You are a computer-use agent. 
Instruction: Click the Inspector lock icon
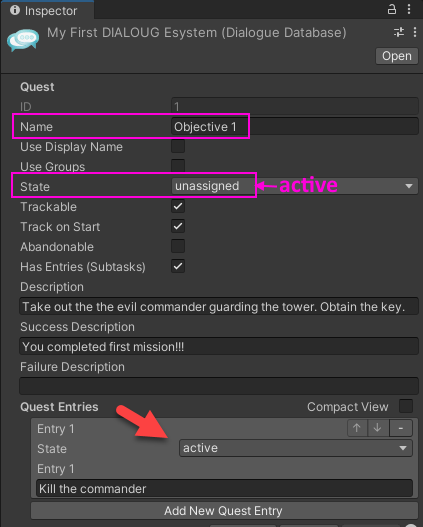tap(392, 9)
